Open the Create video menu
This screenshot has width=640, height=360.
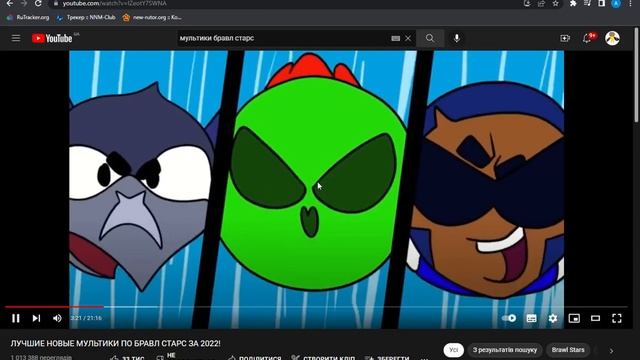565,38
